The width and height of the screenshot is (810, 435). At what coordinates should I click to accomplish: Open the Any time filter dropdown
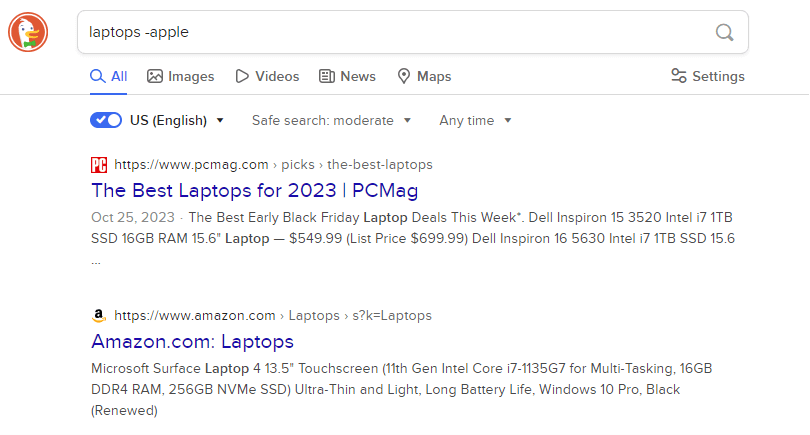tap(475, 120)
